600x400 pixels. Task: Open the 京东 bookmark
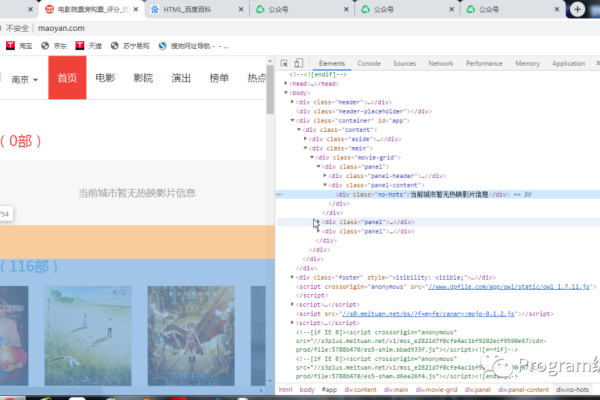click(54, 46)
